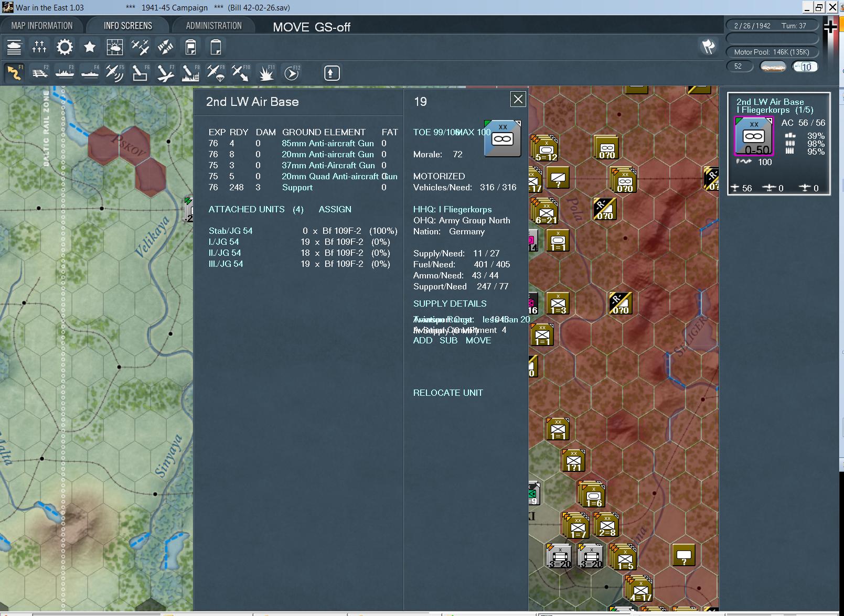The width and height of the screenshot is (844, 616).
Task: Select Bomb Airfield mode F7 icon
Action: pos(165,73)
